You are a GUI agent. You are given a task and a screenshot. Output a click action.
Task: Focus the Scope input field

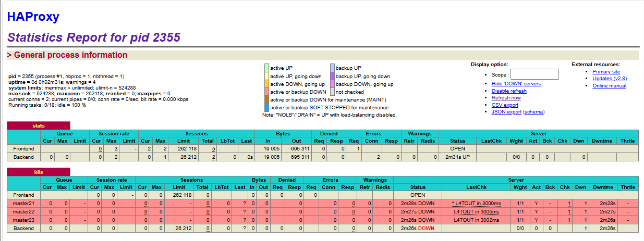[534, 74]
